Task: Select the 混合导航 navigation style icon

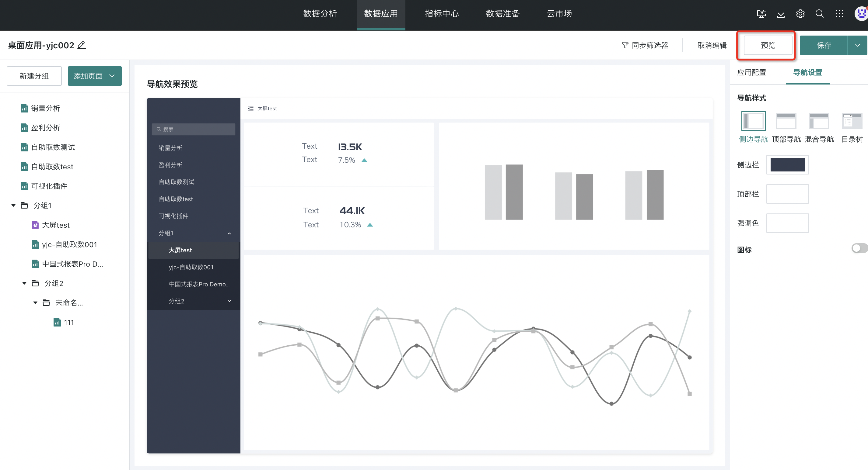Action: [x=819, y=121]
